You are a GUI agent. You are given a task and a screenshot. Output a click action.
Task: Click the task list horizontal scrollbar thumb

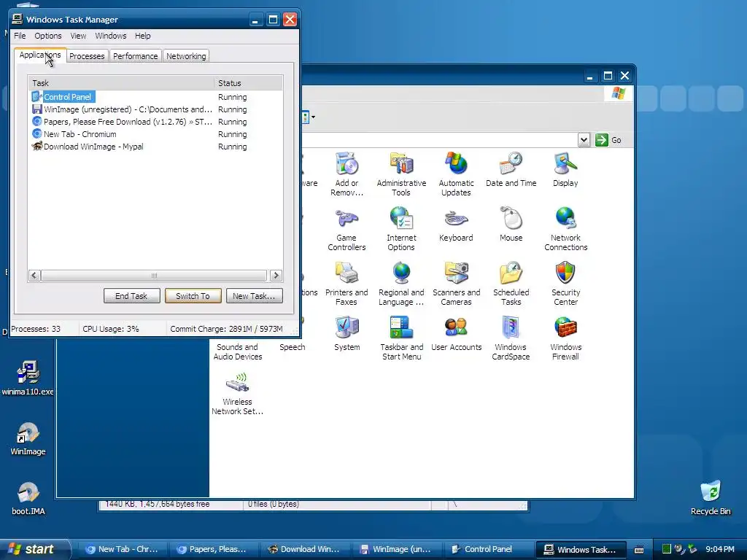(x=153, y=275)
